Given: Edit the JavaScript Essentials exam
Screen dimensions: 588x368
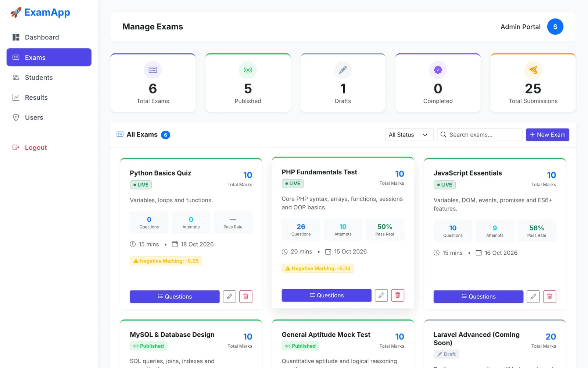Looking at the screenshot, I should (533, 297).
